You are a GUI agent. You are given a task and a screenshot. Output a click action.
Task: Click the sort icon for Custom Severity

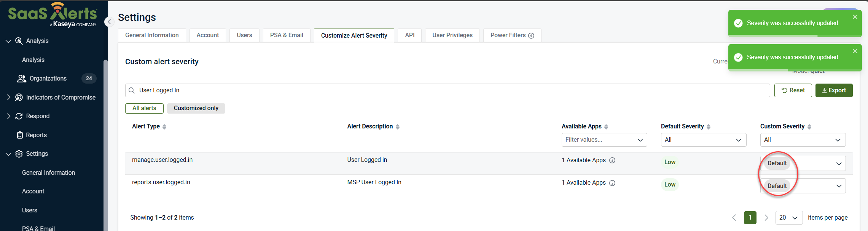[x=809, y=127]
